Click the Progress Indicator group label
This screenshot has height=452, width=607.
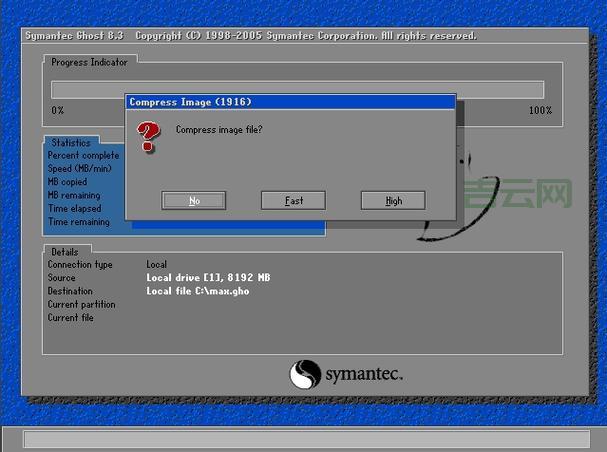pyautogui.click(x=90, y=62)
